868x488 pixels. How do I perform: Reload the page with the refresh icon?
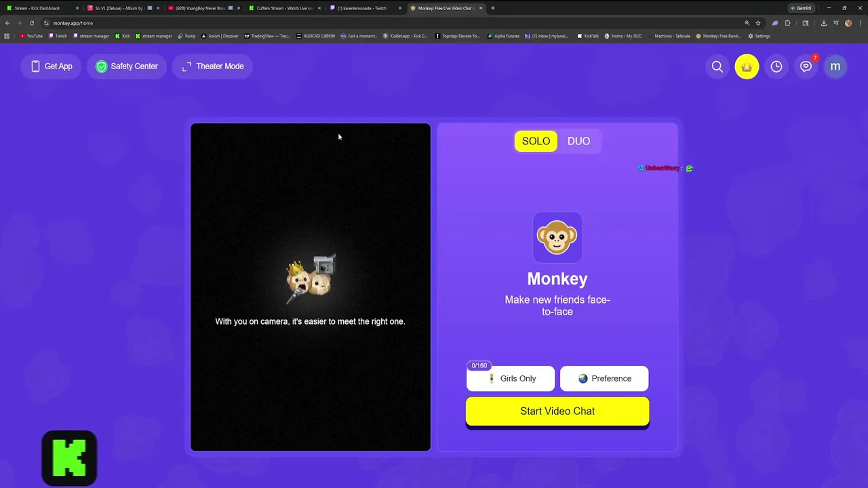coord(31,23)
